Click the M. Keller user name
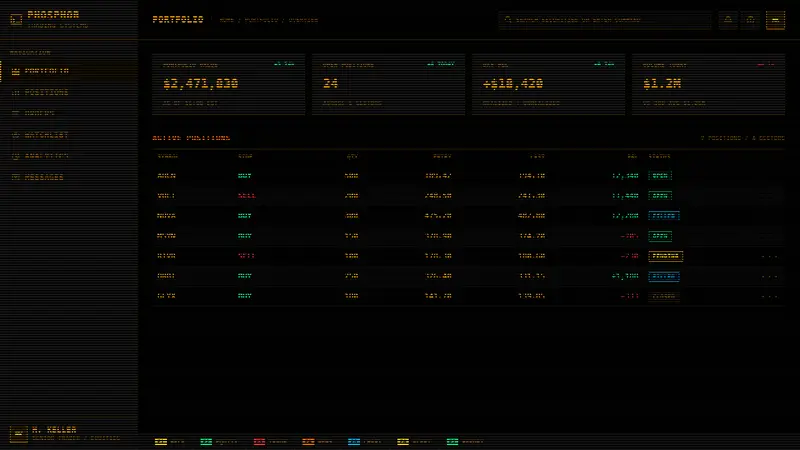This screenshot has width=800, height=450. pos(54,430)
